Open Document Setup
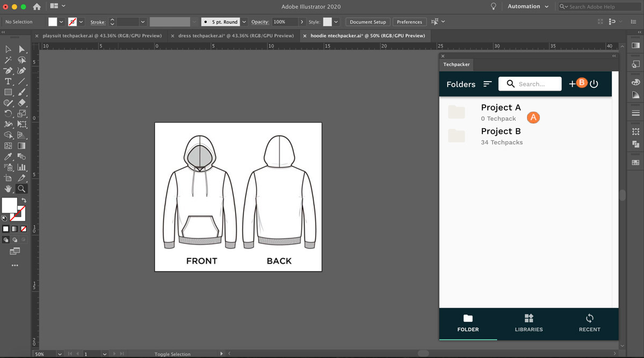The image size is (644, 358). [x=368, y=22]
